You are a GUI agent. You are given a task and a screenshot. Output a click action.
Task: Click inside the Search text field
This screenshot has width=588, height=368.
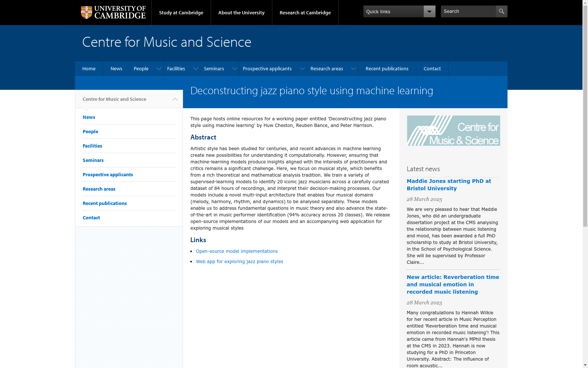[468, 11]
